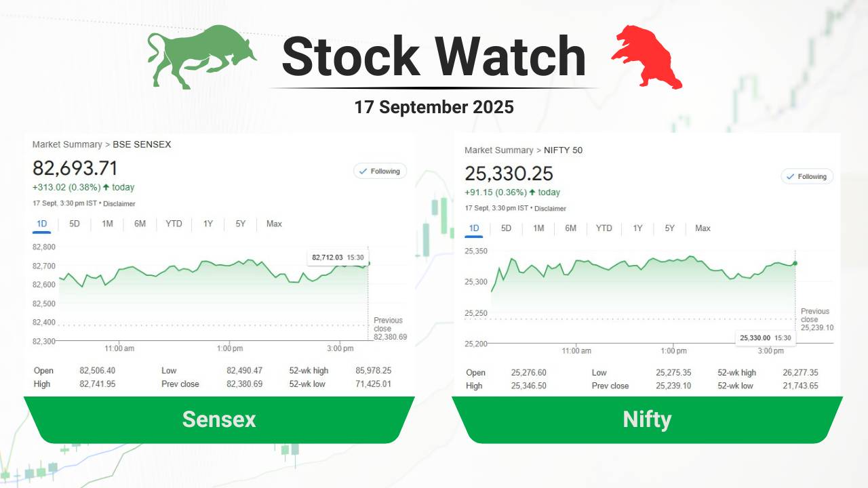The height and width of the screenshot is (488, 868).
Task: Open the Max range tab for Sensex
Action: click(x=274, y=224)
